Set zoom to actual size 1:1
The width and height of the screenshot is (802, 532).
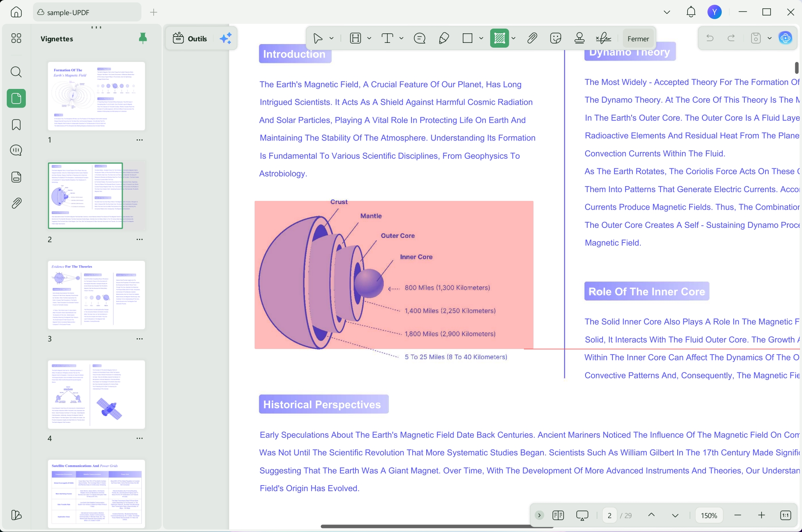coord(786,515)
